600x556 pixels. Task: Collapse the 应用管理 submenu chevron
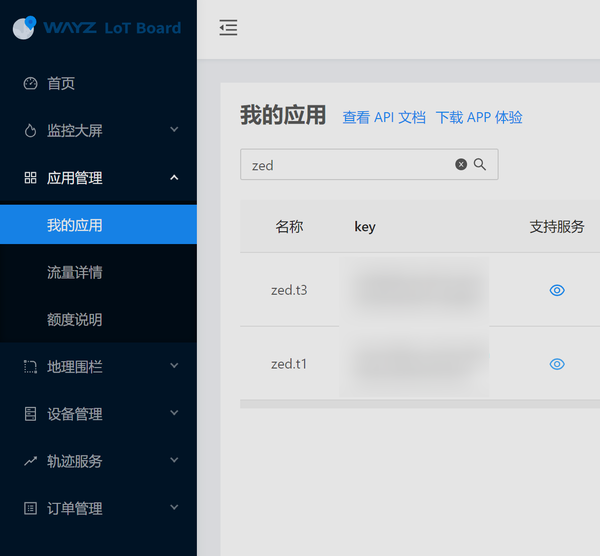174,178
